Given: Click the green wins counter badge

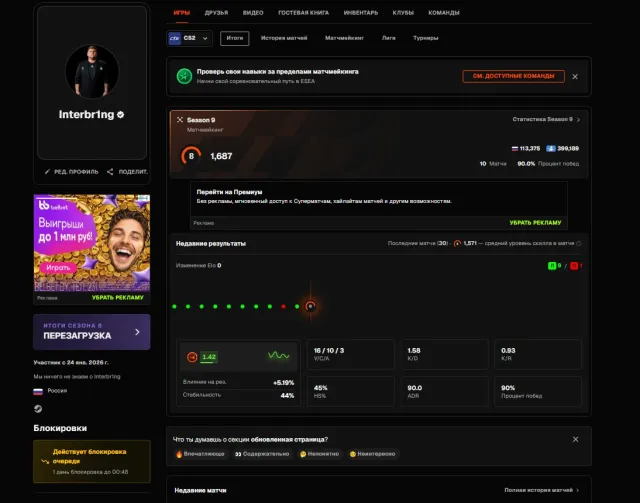Looking at the screenshot, I should click(x=554, y=266).
